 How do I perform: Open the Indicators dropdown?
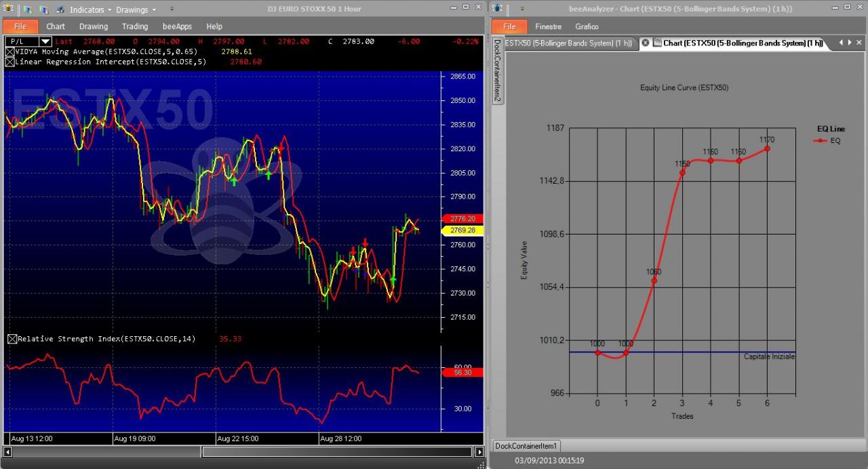pos(90,9)
